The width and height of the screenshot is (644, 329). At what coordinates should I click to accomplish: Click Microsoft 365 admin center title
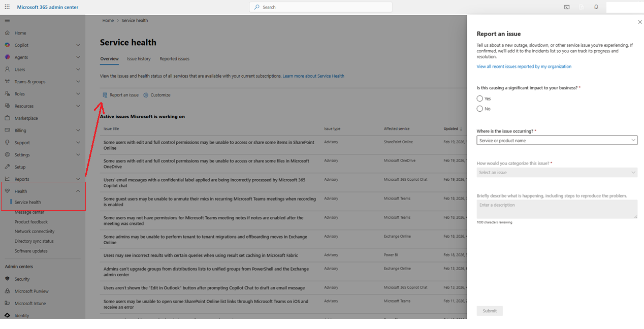(48, 7)
